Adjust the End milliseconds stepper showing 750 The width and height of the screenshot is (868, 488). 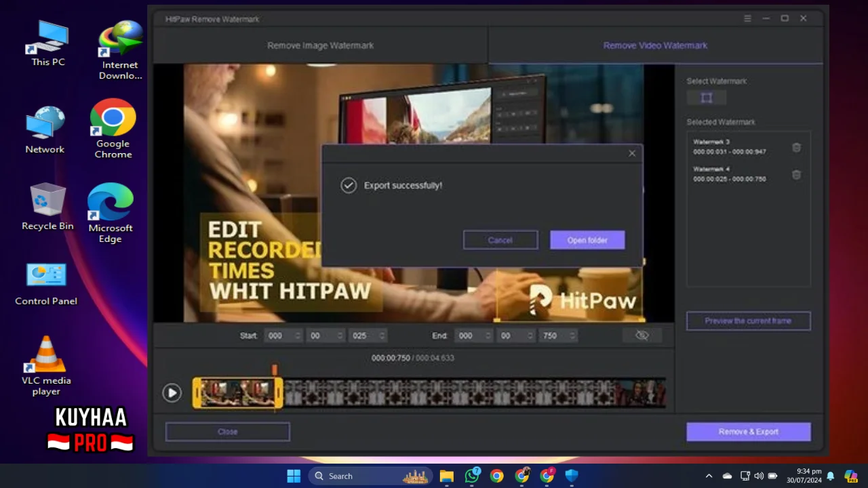pos(558,335)
